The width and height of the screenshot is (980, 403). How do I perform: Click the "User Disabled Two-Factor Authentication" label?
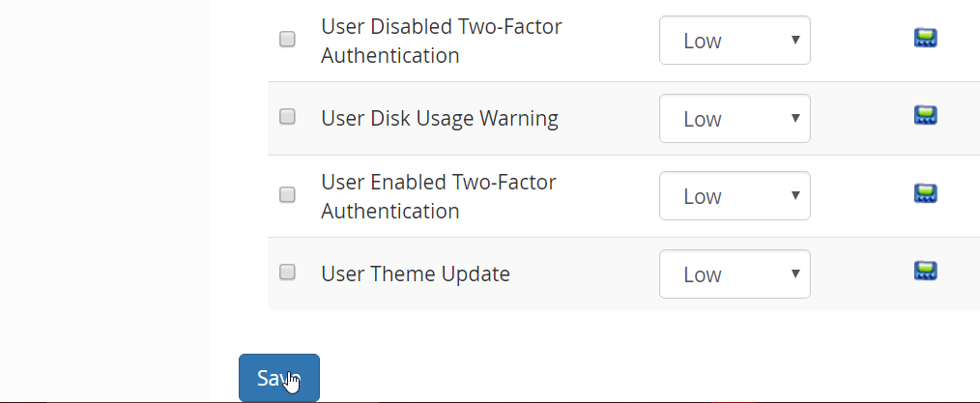pos(441,41)
